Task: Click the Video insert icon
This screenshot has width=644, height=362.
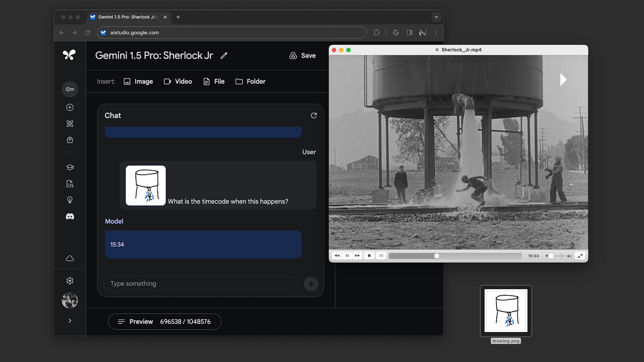Action: point(167,81)
